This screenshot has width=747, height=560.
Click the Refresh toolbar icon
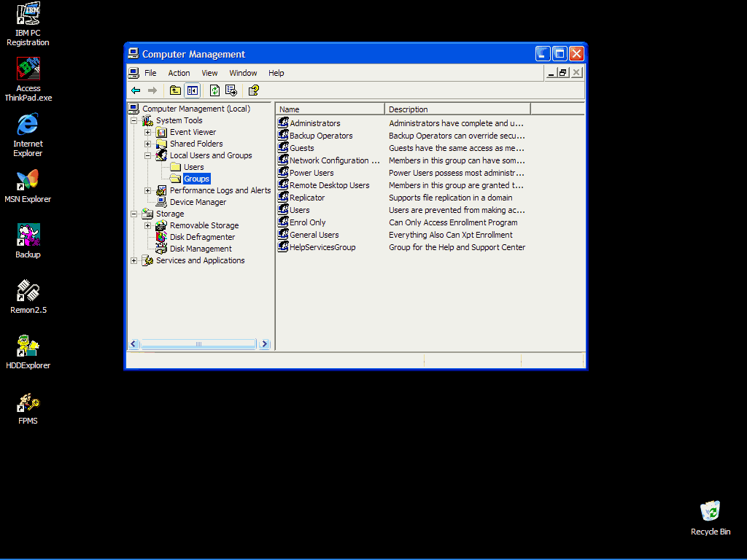click(215, 90)
